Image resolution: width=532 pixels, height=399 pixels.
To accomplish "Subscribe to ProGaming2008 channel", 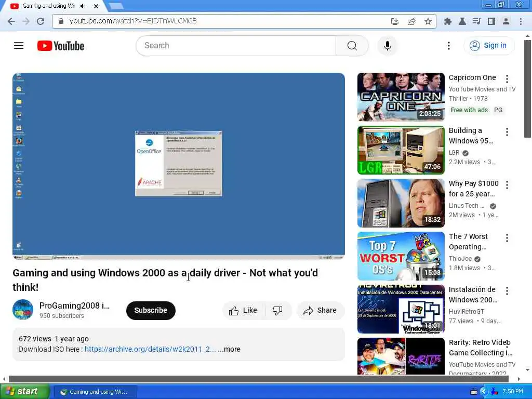I will 151,310.
